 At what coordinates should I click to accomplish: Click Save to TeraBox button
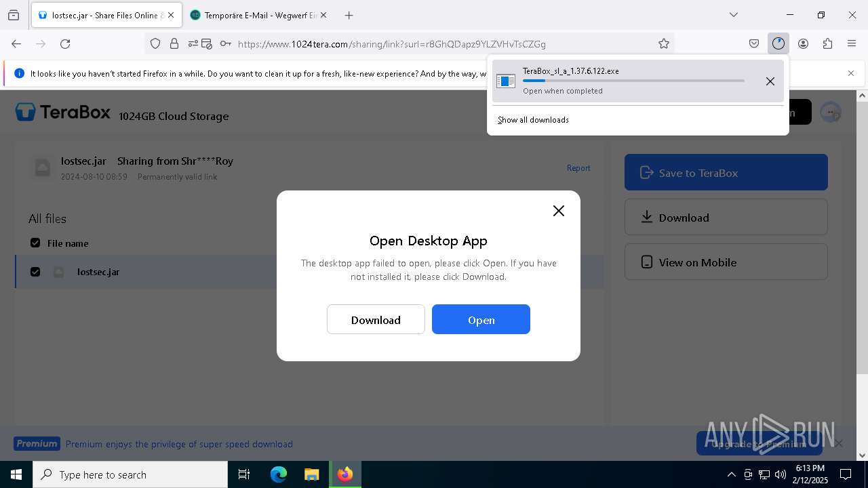[726, 172]
